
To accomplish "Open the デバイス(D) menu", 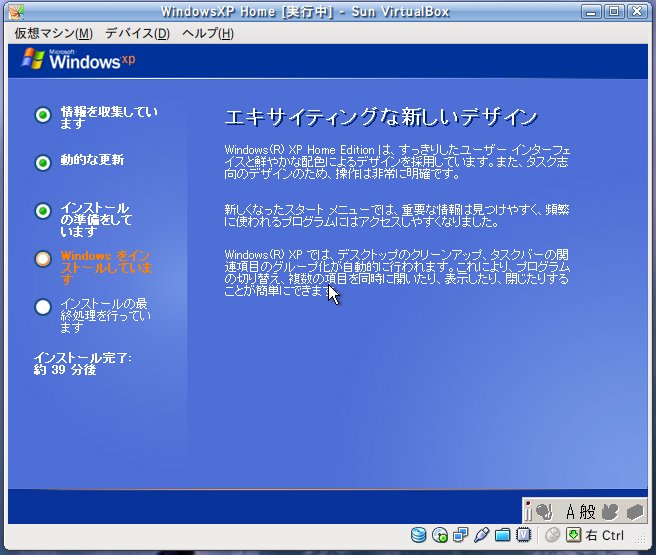I will pyautogui.click(x=138, y=33).
